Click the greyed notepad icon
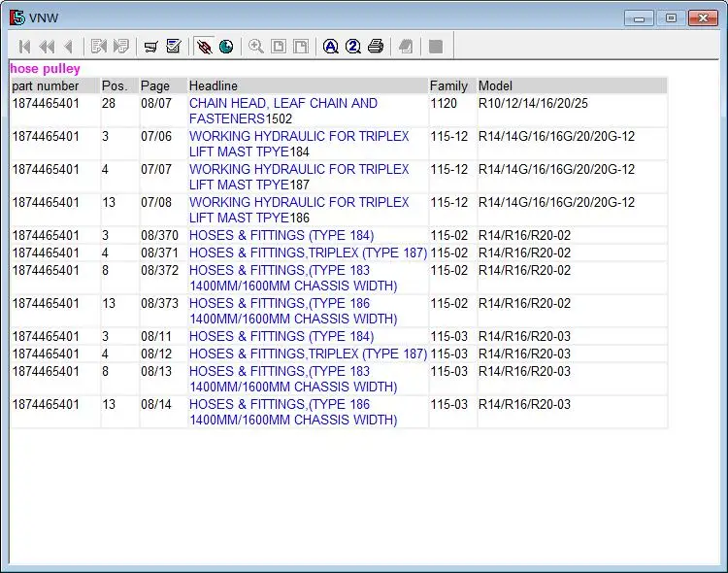The width and height of the screenshot is (728, 573). pyautogui.click(x=406, y=47)
